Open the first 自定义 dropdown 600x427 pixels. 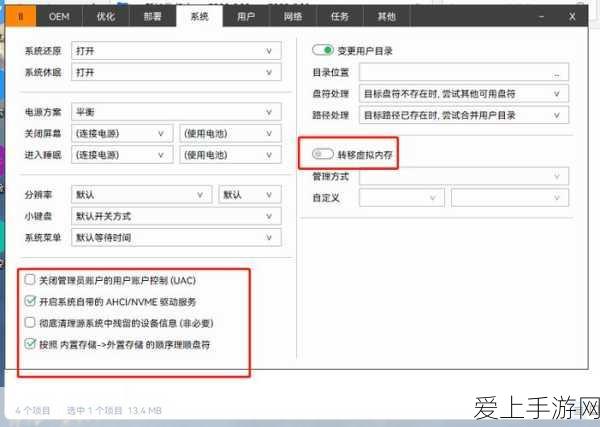pyautogui.click(x=402, y=197)
